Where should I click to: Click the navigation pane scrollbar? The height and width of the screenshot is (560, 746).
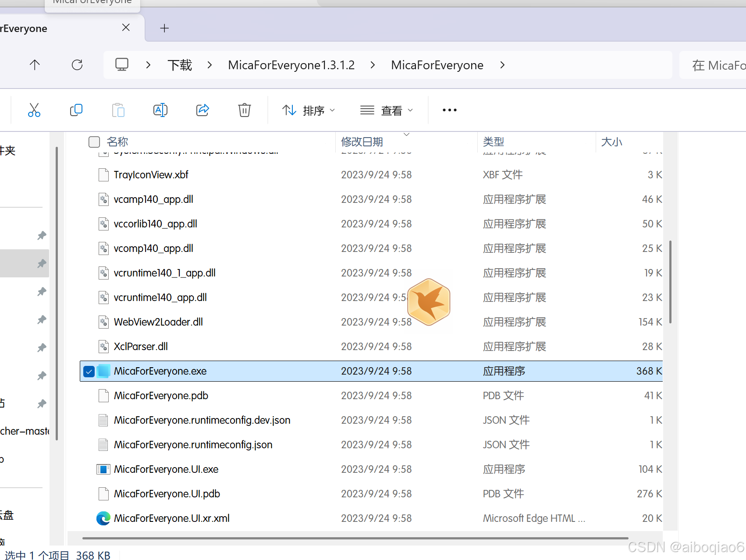pyautogui.click(x=57, y=294)
